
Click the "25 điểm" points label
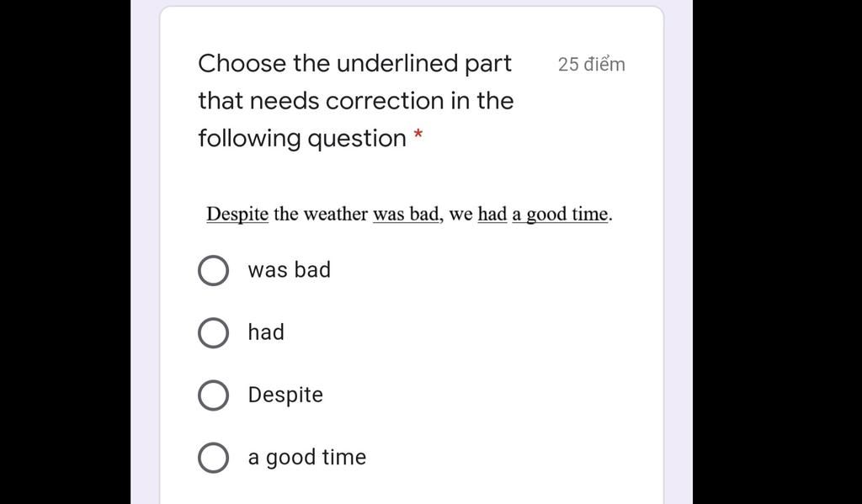coord(592,64)
